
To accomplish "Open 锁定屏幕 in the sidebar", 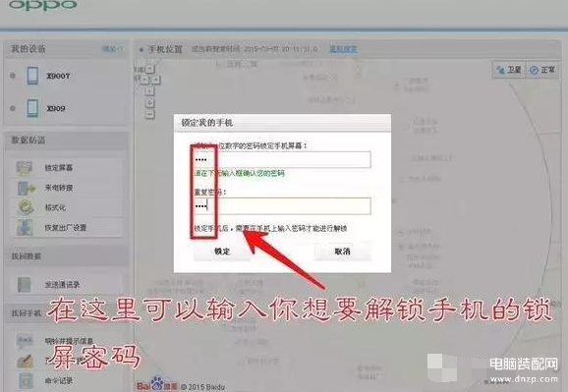I will pyautogui.click(x=67, y=168).
